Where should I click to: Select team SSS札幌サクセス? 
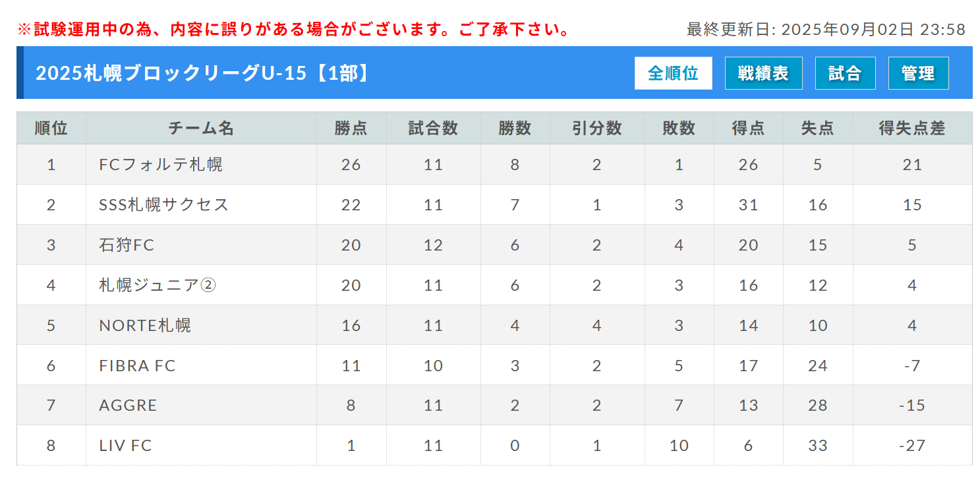[x=164, y=204]
